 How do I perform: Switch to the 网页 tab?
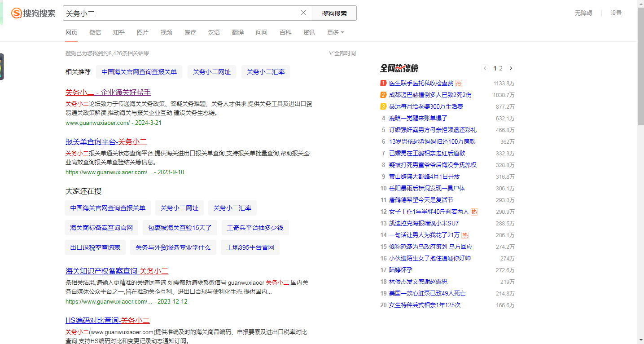pos(71,32)
